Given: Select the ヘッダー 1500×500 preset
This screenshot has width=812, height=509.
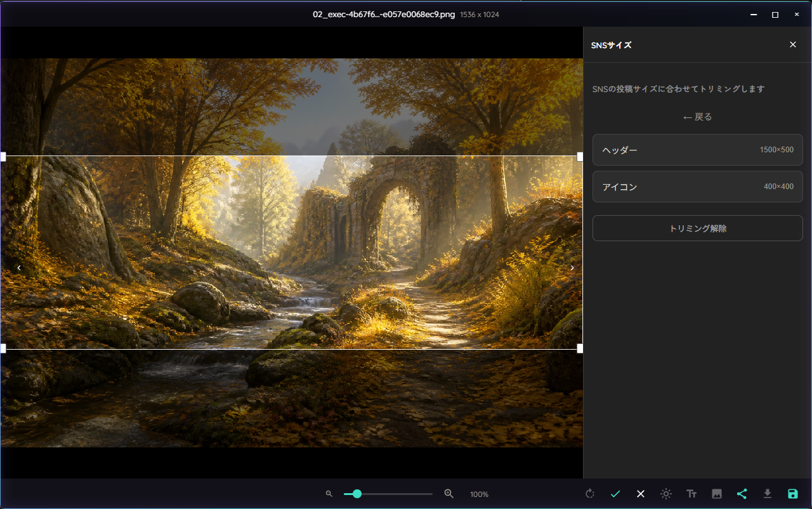Looking at the screenshot, I should tap(698, 150).
